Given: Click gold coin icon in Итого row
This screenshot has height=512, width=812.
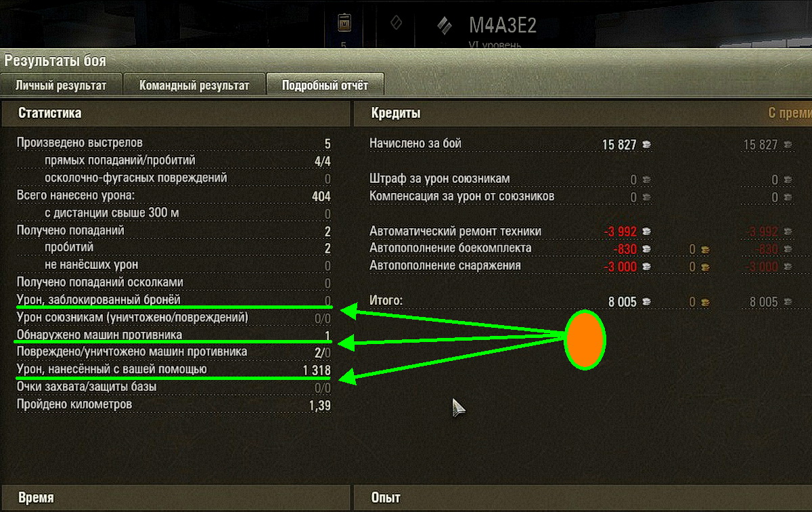Looking at the screenshot, I should coord(705,302).
